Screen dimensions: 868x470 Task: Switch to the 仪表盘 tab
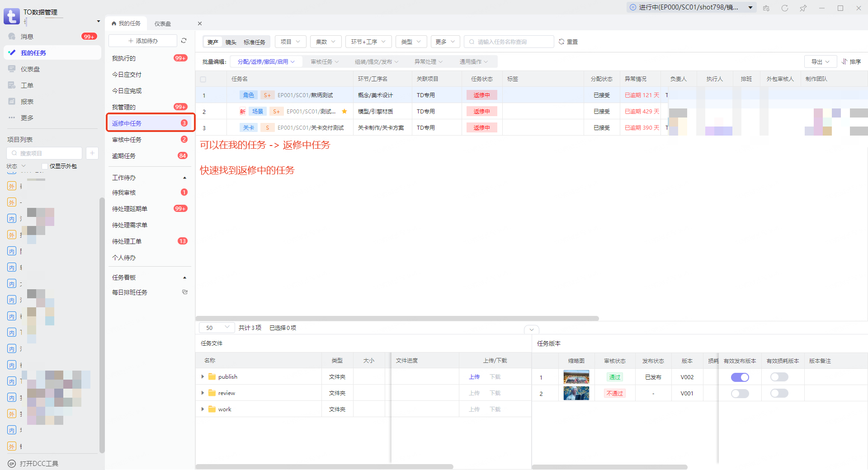[x=163, y=23]
